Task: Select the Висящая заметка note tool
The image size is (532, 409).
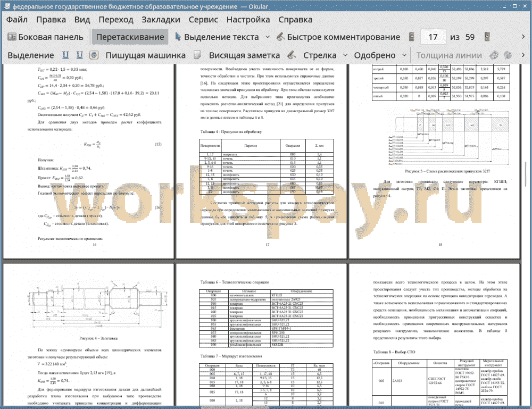Action: click(x=244, y=55)
